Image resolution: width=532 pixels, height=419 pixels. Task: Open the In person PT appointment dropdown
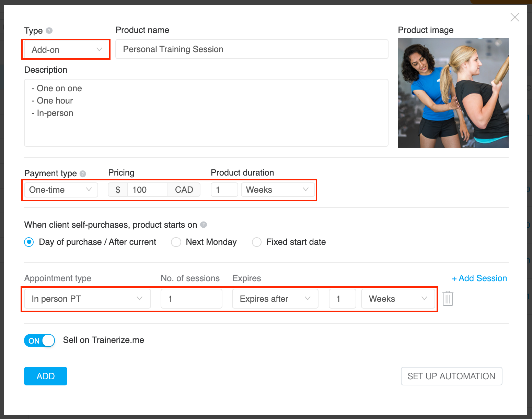(87, 299)
